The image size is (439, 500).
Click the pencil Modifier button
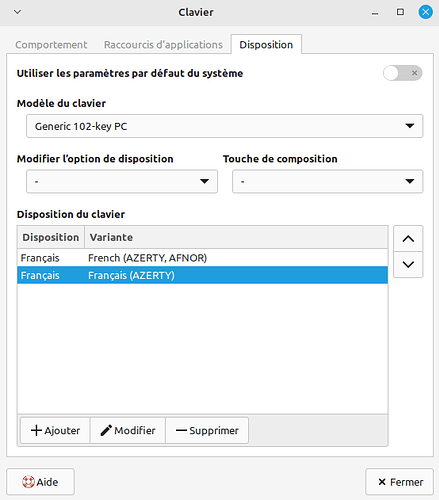[128, 430]
